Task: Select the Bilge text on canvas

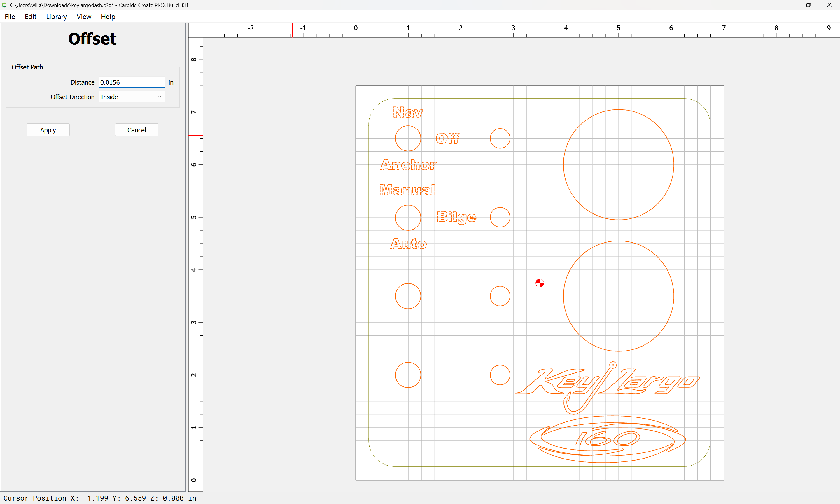Action: pos(456,217)
